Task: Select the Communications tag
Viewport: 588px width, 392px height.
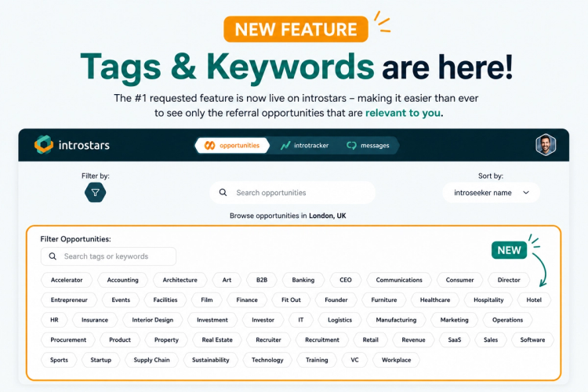Action: click(399, 280)
